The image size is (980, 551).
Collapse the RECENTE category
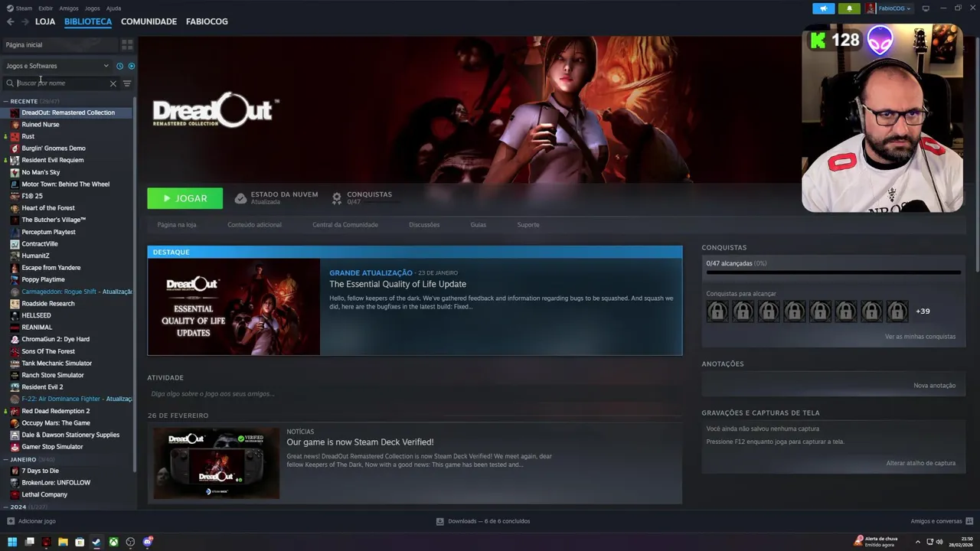pos(5,101)
